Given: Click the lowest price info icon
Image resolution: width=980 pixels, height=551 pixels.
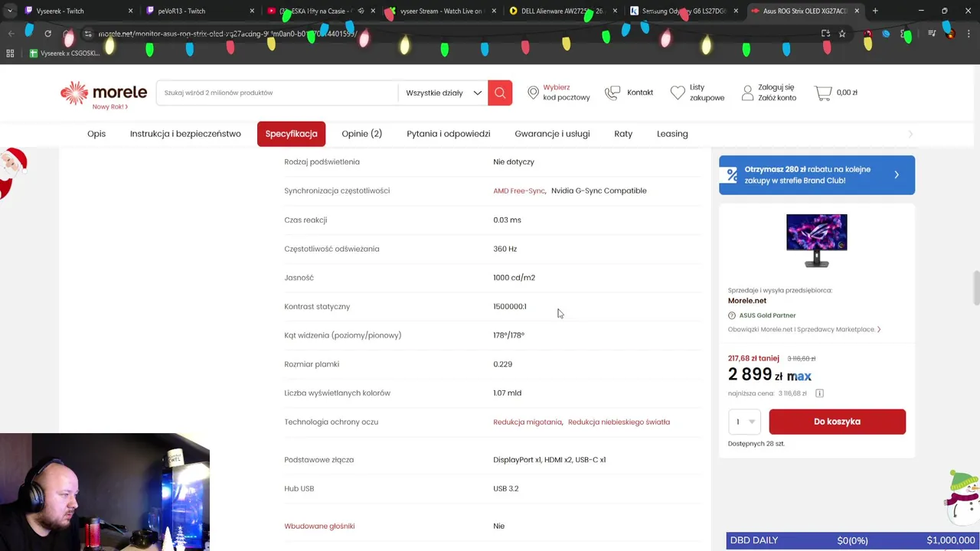Looking at the screenshot, I should point(819,393).
